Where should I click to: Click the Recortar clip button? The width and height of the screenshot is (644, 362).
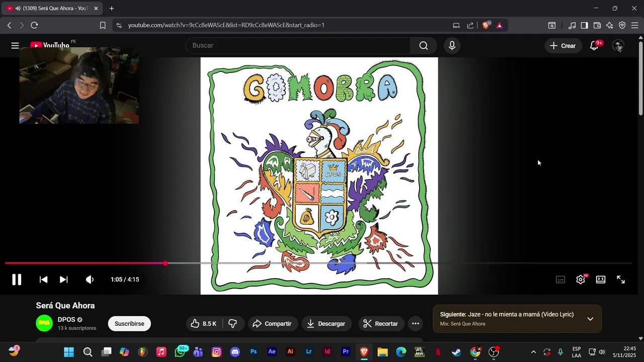tap(381, 324)
